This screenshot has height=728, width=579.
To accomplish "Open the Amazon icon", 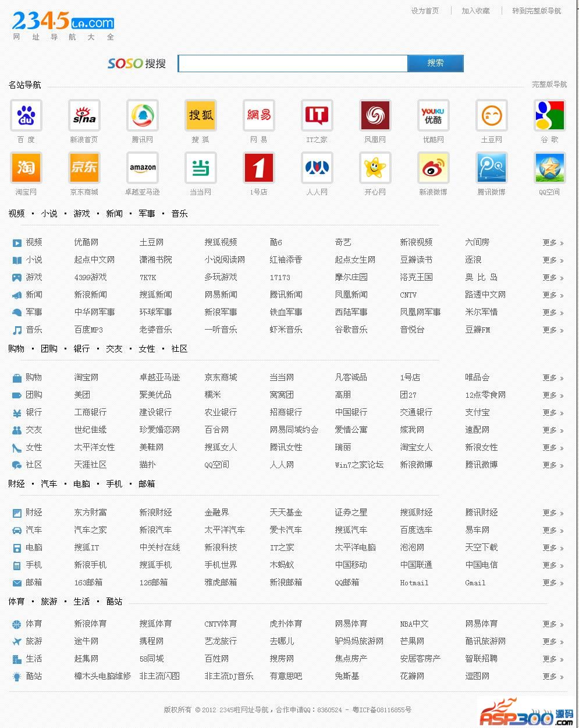I will tap(143, 168).
